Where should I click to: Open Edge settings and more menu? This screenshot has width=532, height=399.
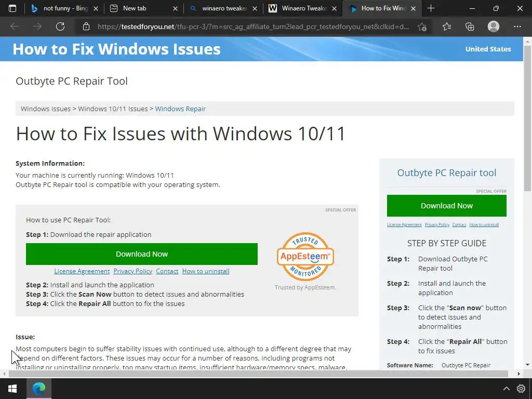(517, 26)
